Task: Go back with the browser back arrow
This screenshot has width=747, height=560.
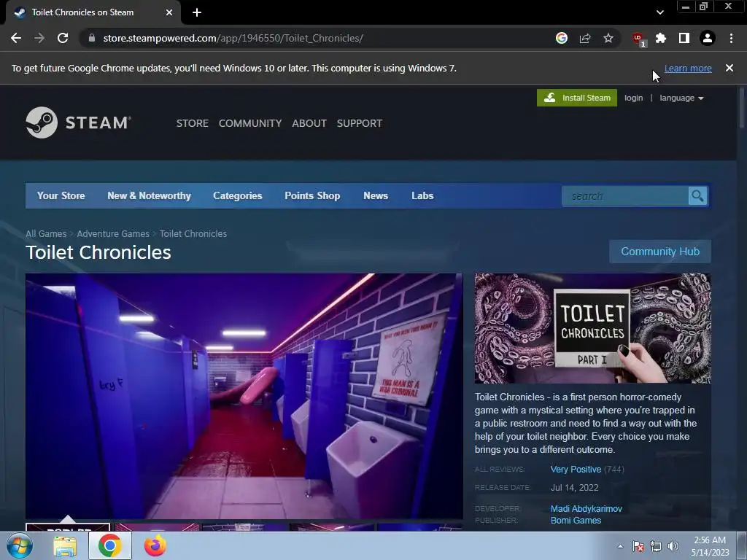Action: [16, 38]
